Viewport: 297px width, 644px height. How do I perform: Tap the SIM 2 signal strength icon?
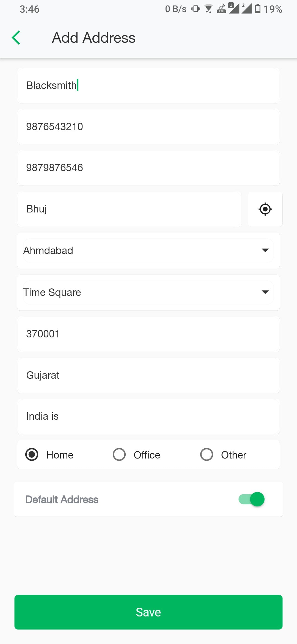(247, 8)
